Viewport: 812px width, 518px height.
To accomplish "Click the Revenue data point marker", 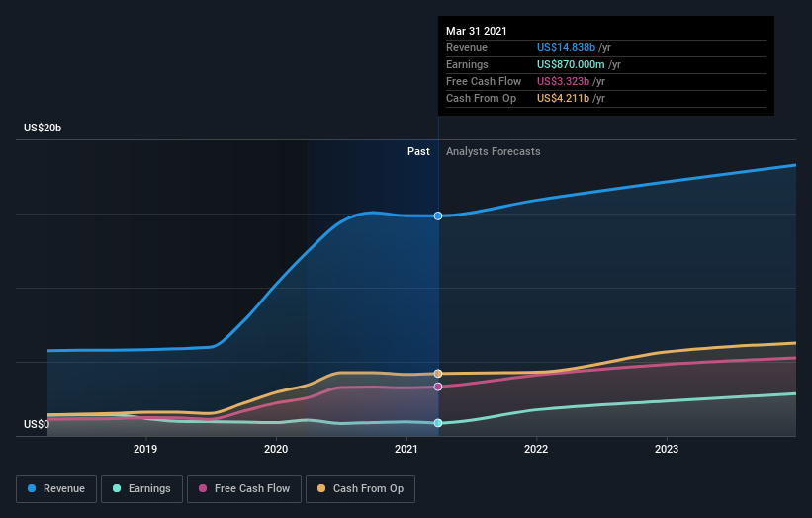I will point(438,216).
